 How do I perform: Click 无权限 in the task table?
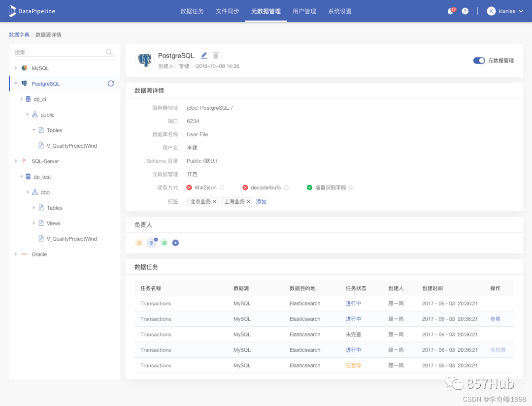coord(498,350)
